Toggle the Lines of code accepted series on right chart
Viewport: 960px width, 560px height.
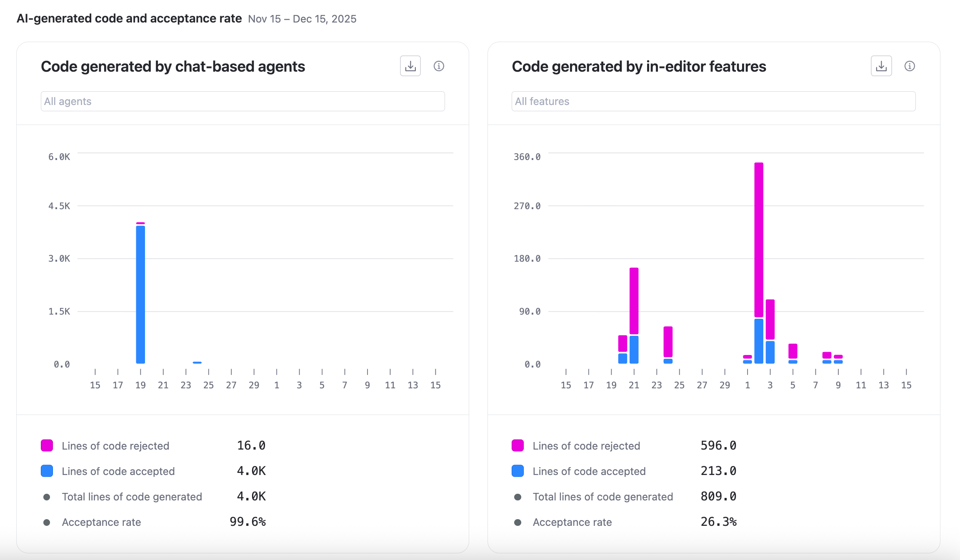point(589,471)
